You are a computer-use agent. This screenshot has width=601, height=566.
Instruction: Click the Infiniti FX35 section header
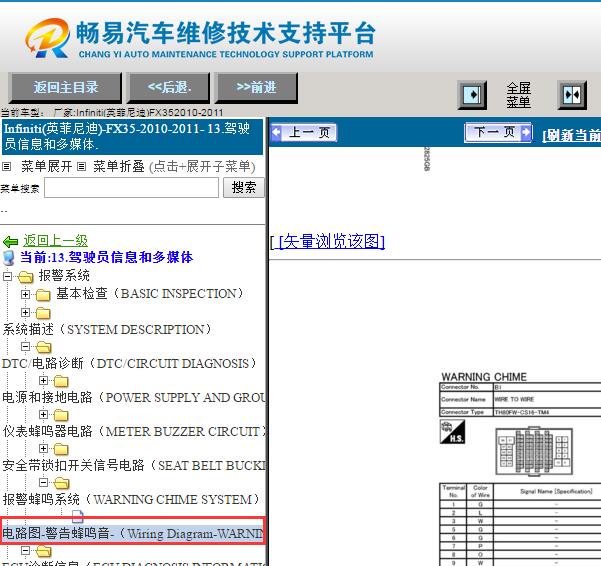coord(132,136)
